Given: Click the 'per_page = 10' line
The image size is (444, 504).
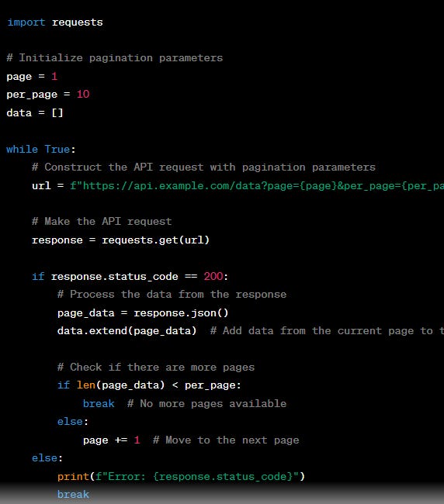Looking at the screenshot, I should [x=48, y=95].
